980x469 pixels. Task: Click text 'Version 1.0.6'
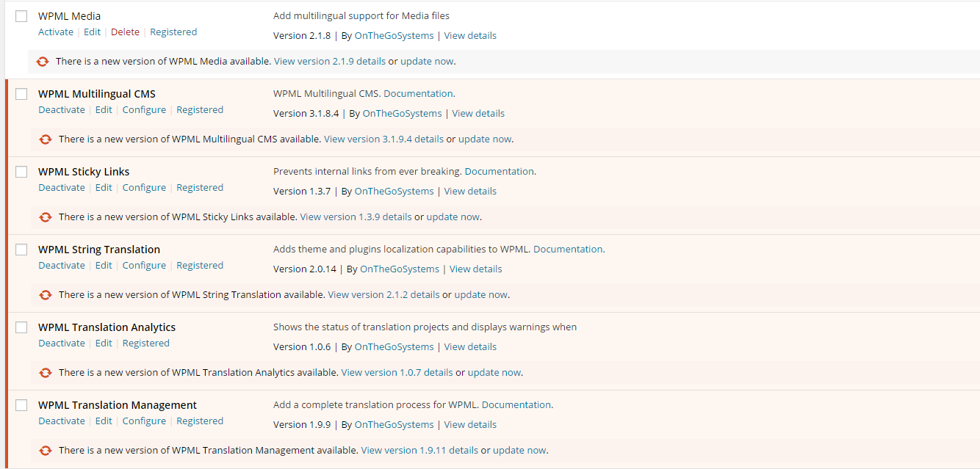(302, 347)
